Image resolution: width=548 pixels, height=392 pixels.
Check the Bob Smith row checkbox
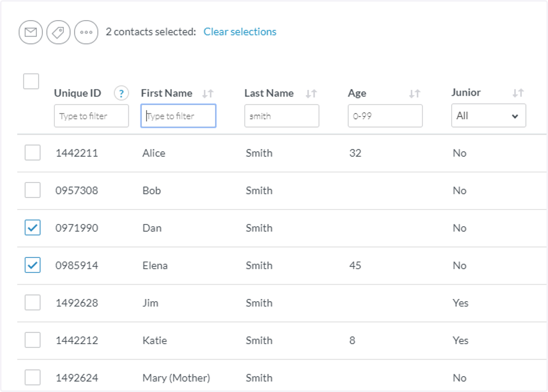32,190
